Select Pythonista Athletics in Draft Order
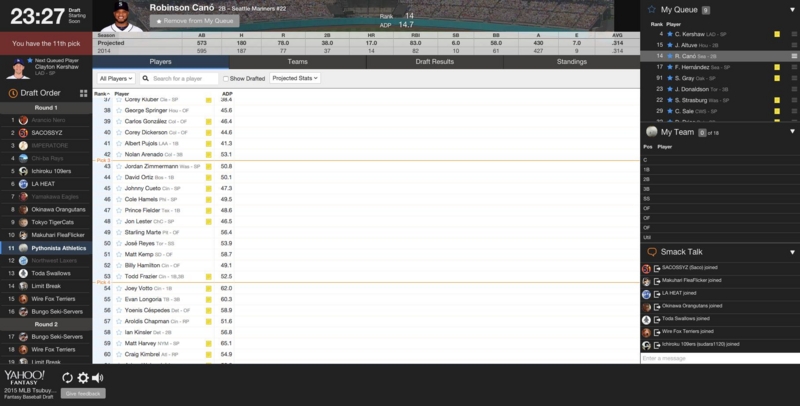 coord(46,248)
